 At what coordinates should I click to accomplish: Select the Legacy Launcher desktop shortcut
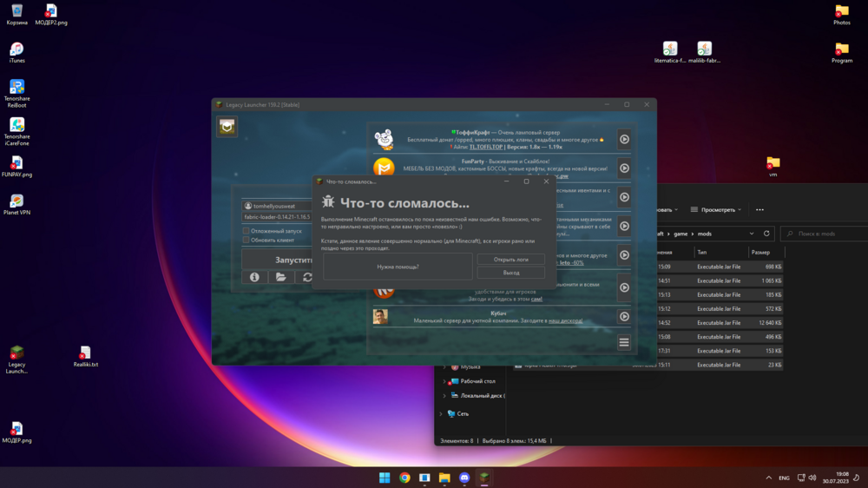pos(16,359)
